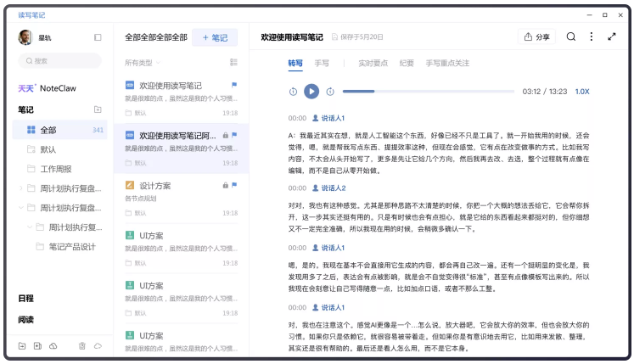Expand note to fullscreen with arrows icon
This screenshot has width=634, height=364.
pos(612,36)
